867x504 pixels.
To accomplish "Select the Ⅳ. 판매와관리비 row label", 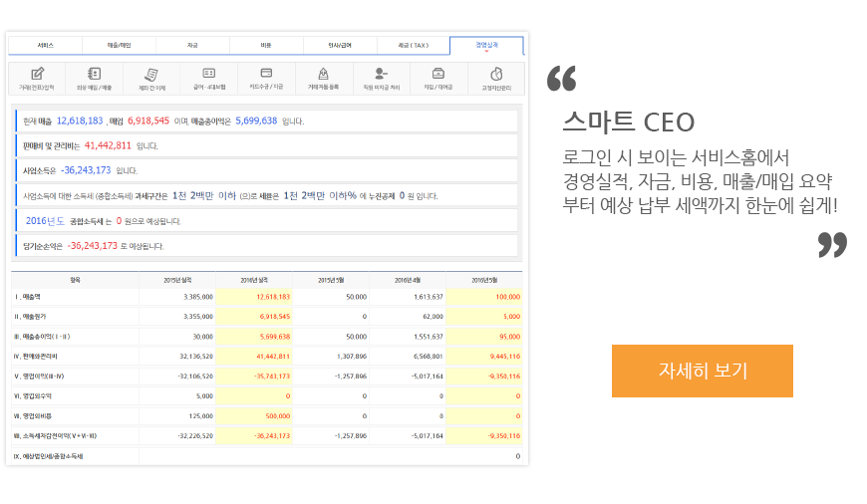I will coord(36,357).
